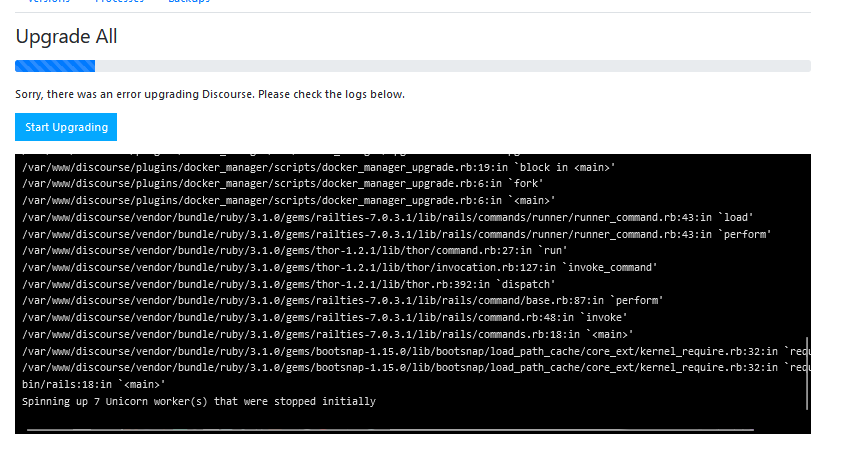Click rails/commands.rb:18 `<main>' log line

pos(328,335)
